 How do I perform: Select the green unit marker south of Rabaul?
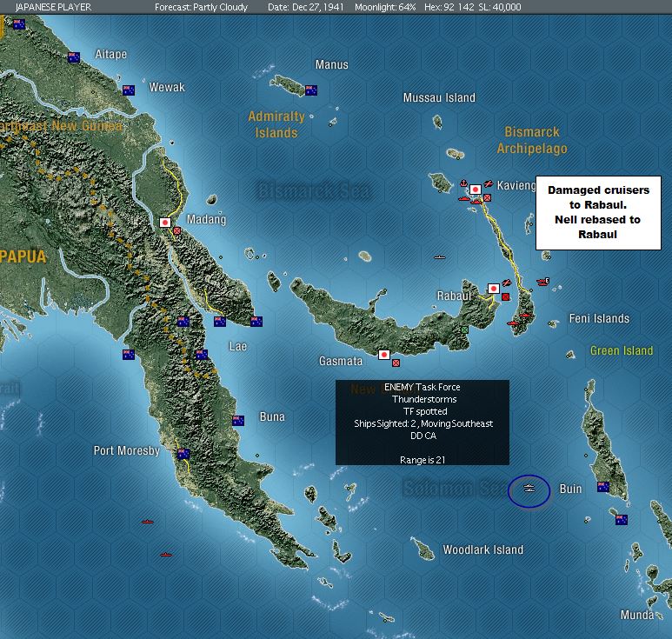click(464, 329)
